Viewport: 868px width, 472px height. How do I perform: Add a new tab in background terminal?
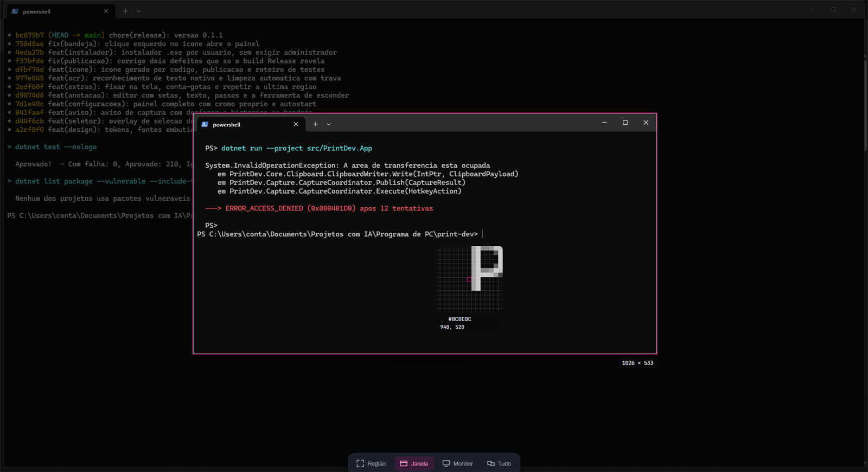click(125, 11)
